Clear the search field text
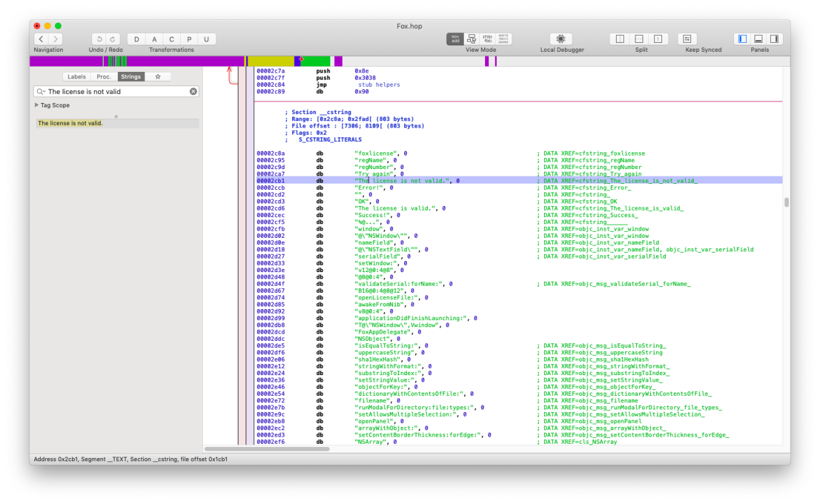 (193, 92)
